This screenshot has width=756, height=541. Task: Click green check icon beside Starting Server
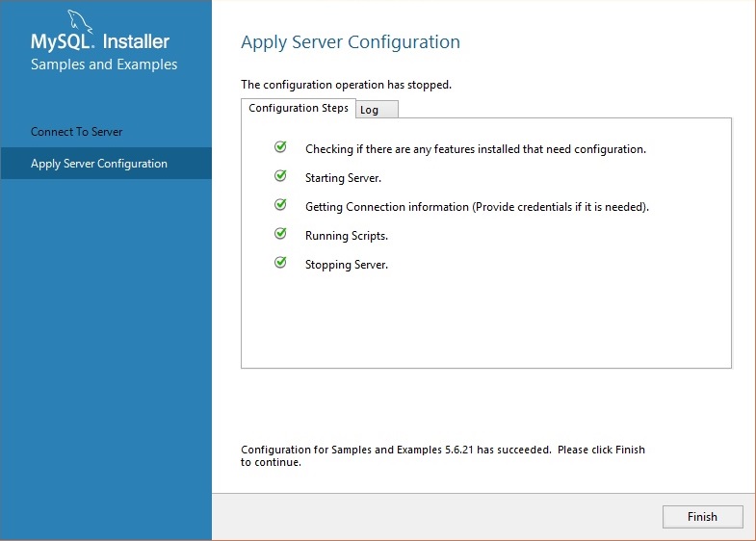[x=280, y=175]
